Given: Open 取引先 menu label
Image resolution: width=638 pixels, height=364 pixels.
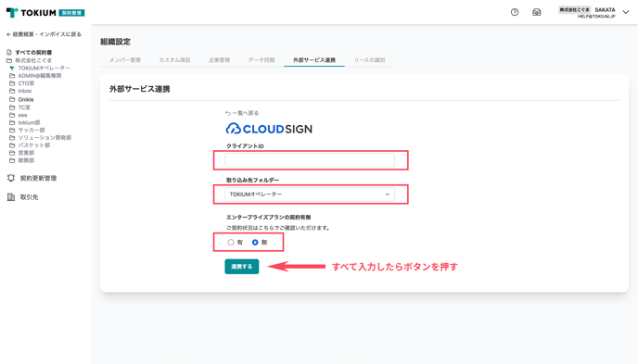Looking at the screenshot, I should point(30,197).
